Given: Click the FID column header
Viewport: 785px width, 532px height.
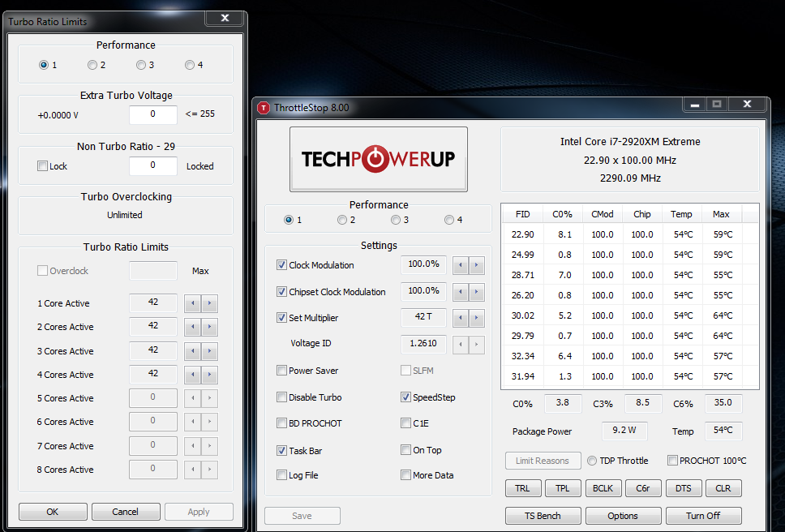Looking at the screenshot, I should pyautogui.click(x=523, y=214).
